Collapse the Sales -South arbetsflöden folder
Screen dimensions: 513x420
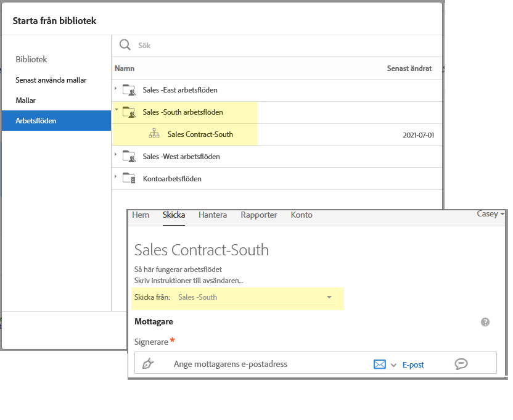(116, 112)
